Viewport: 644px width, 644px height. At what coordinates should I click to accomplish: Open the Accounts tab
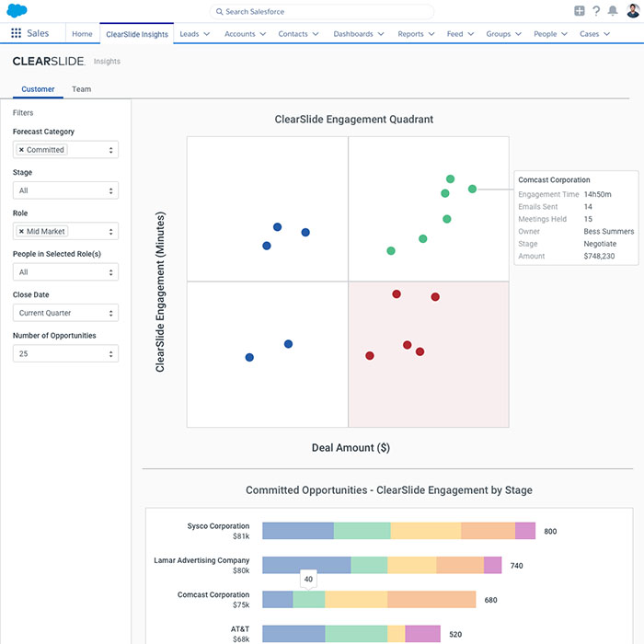point(240,34)
